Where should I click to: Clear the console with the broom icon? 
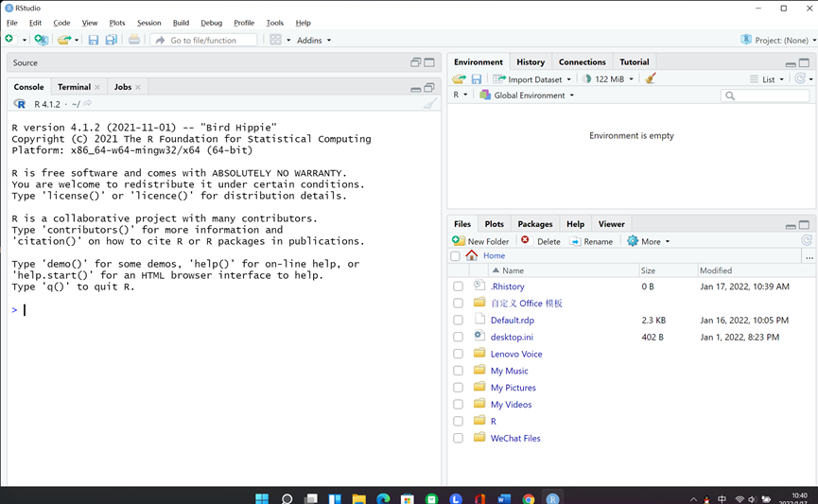[x=430, y=104]
